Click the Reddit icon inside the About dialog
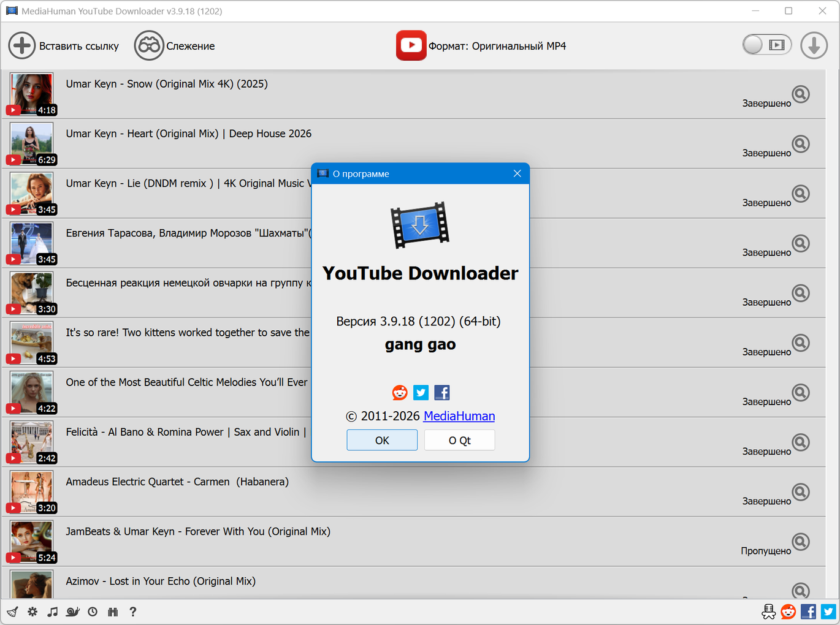This screenshot has height=625, width=840. click(400, 393)
